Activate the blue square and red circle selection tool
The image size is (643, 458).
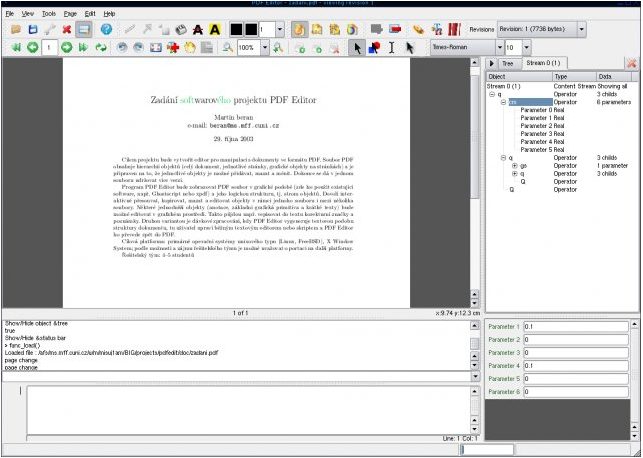click(374, 48)
